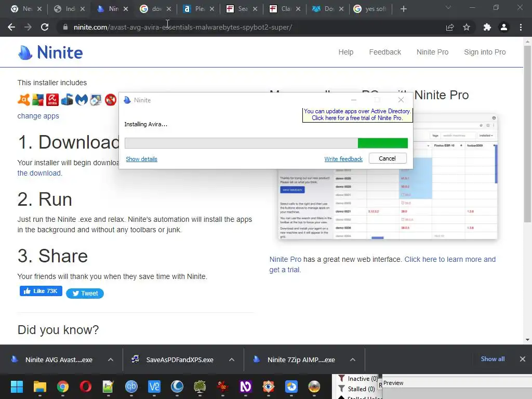
Task: Open Opera browser from taskbar
Action: point(86,387)
